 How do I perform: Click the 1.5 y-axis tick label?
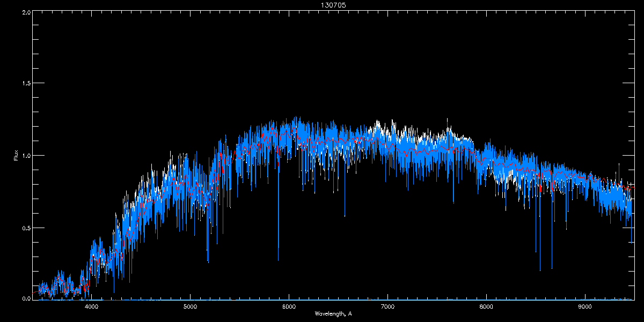point(26,83)
